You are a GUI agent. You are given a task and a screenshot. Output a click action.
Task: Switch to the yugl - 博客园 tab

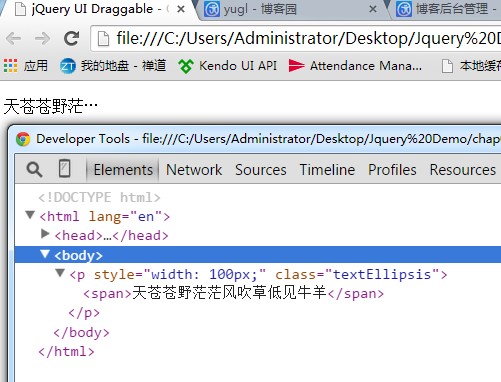tap(290, 9)
